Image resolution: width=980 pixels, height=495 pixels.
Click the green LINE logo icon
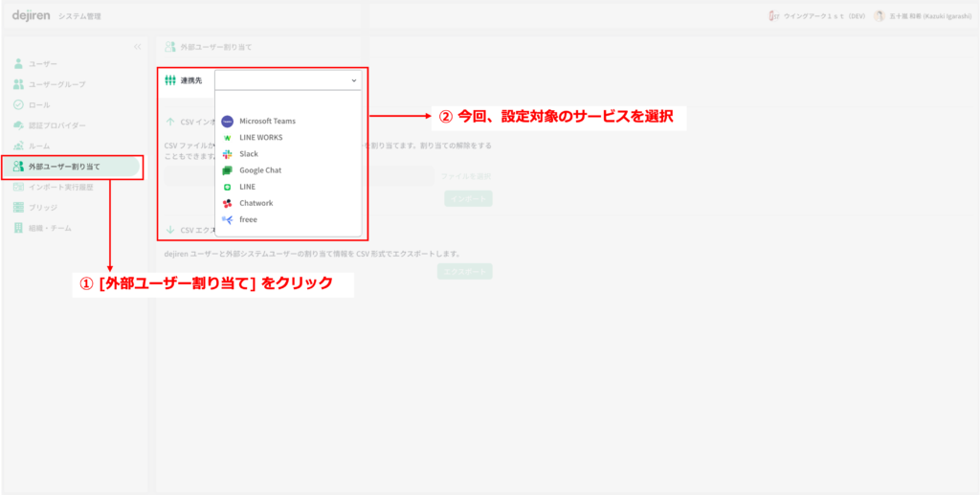click(228, 187)
